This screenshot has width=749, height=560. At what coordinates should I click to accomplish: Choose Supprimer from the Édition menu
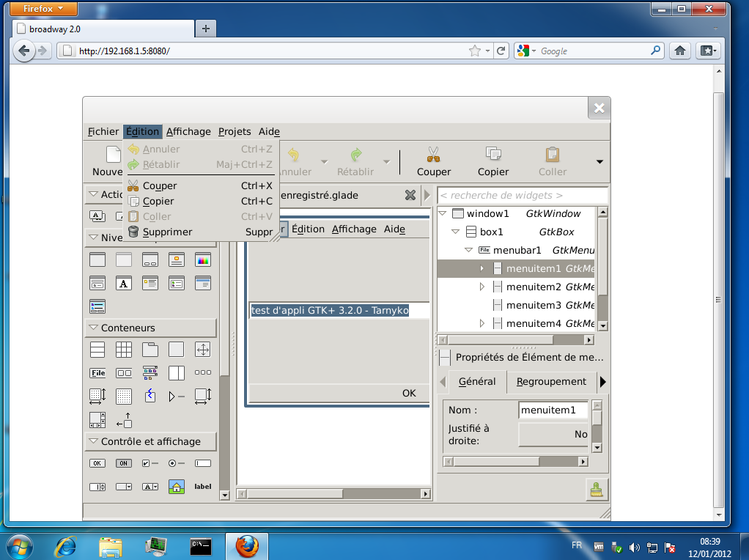[167, 232]
